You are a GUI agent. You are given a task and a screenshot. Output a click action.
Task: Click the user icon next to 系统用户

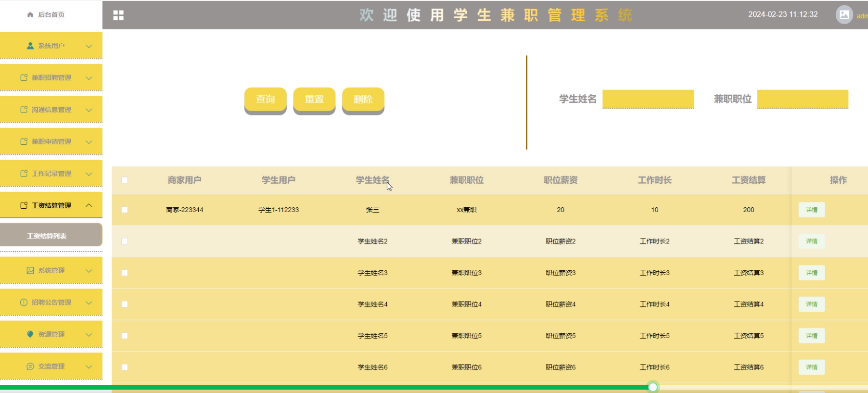click(30, 46)
